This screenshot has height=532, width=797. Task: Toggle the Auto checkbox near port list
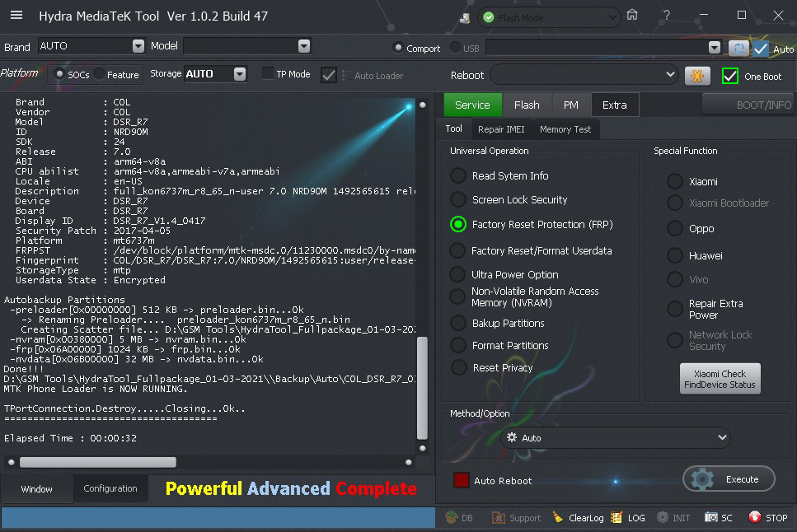click(x=761, y=49)
